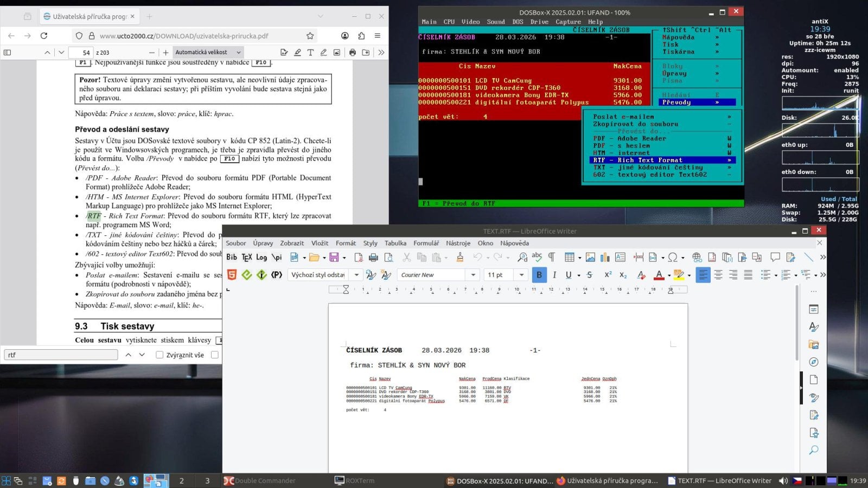Toggle underline formatting in Writer
Viewport: 868px width, 488px height.
pyautogui.click(x=569, y=275)
